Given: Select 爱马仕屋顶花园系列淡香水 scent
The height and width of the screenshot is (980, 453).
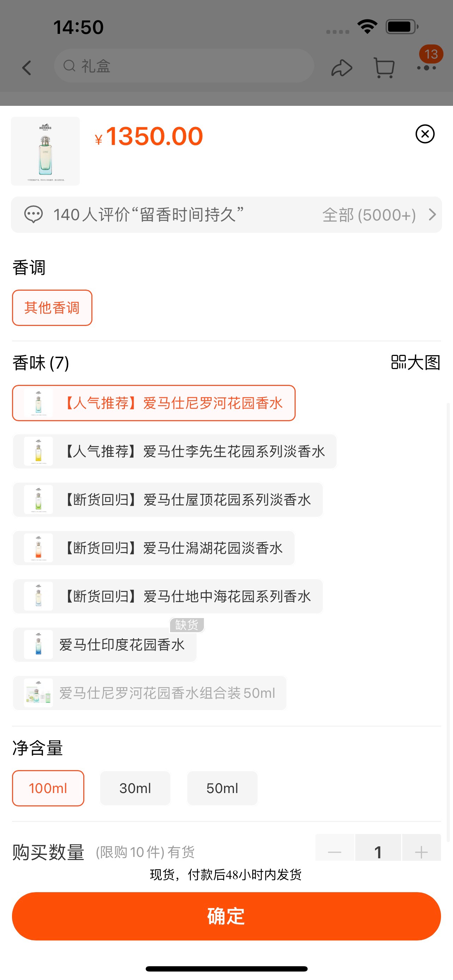Looking at the screenshot, I should (x=168, y=500).
